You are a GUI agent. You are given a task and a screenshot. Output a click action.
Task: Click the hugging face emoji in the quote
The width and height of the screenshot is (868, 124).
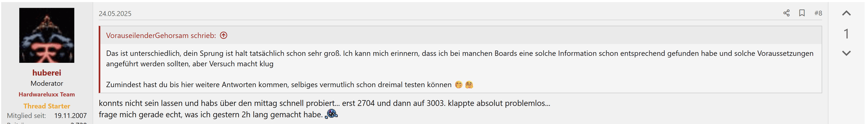click(469, 85)
